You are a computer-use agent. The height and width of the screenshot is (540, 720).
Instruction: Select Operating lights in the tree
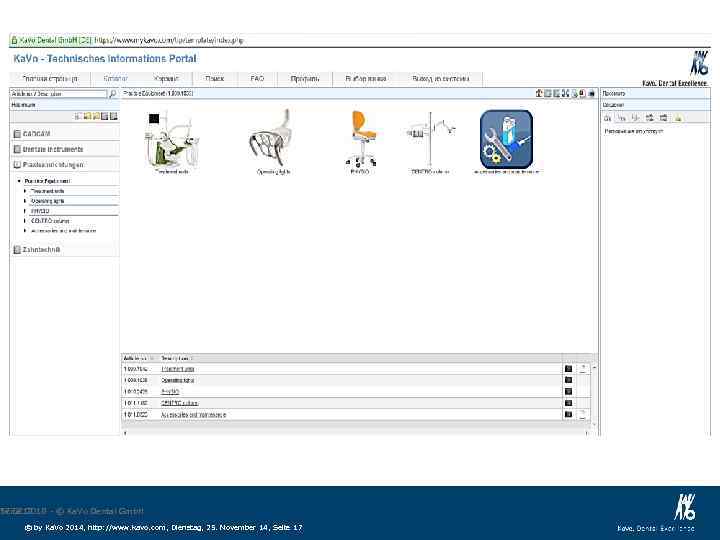[47, 201]
